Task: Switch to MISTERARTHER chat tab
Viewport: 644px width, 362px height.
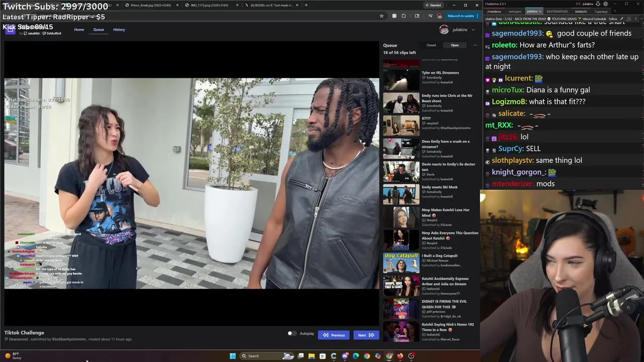Action: pyautogui.click(x=557, y=12)
